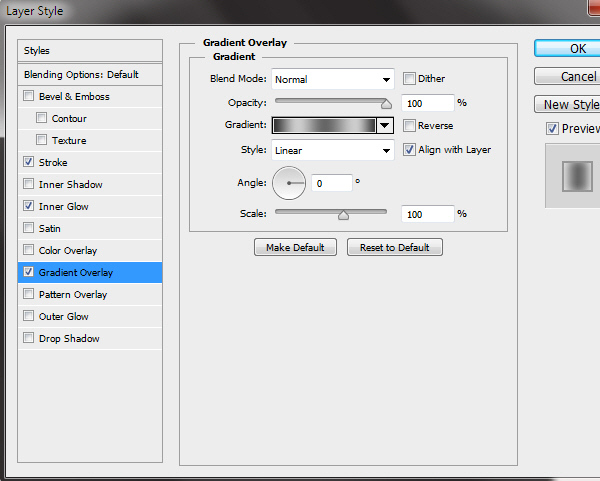Open the gradient picker arrow
This screenshot has height=481, width=600.
[x=384, y=126]
